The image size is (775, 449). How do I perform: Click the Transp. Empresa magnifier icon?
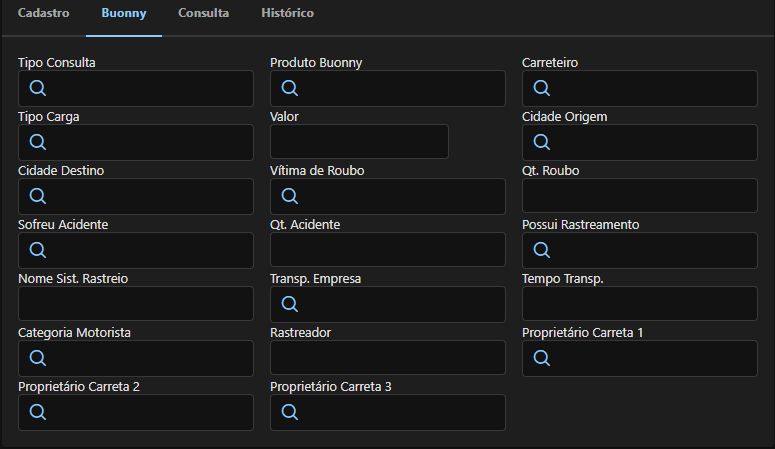tap(290, 304)
